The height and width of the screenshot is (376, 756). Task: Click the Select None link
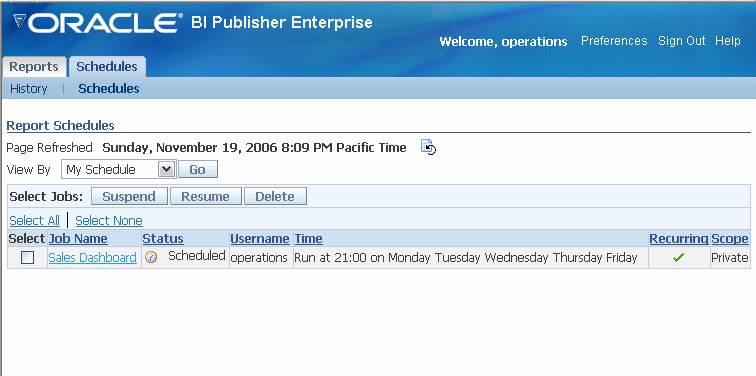109,220
